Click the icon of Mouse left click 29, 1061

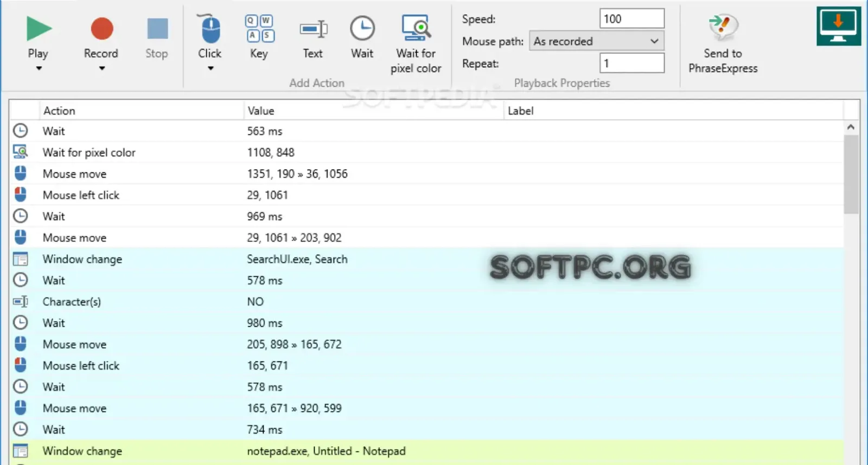(20, 195)
